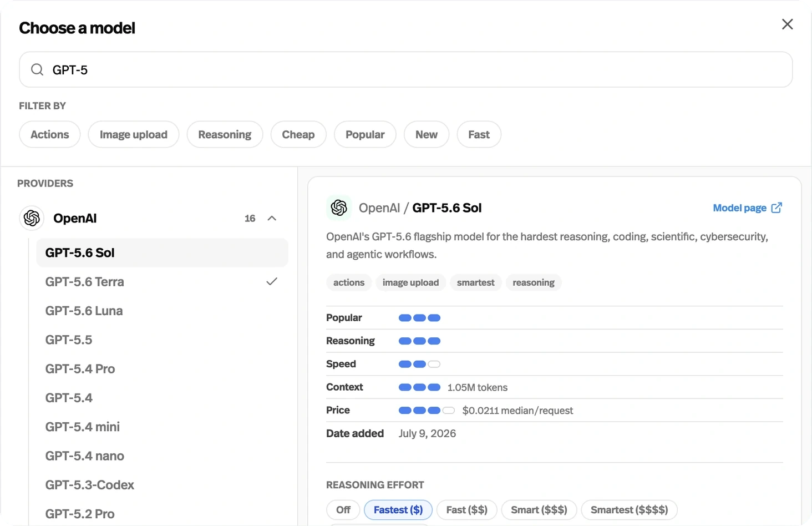Click the OpenAI logo in the providers list
The width and height of the screenshot is (812, 526).
(32, 218)
